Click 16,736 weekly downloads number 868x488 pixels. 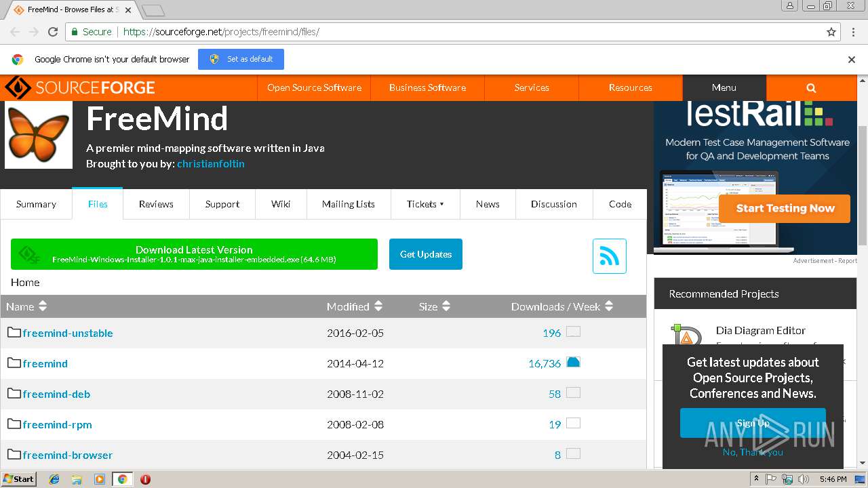(545, 363)
